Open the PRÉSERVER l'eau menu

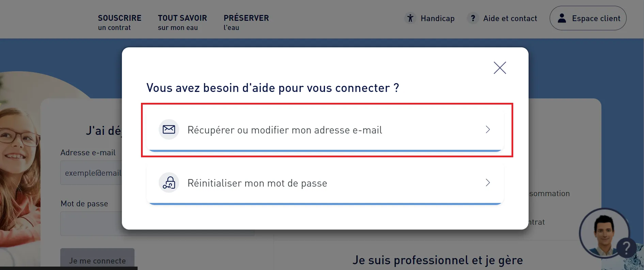[x=246, y=22]
